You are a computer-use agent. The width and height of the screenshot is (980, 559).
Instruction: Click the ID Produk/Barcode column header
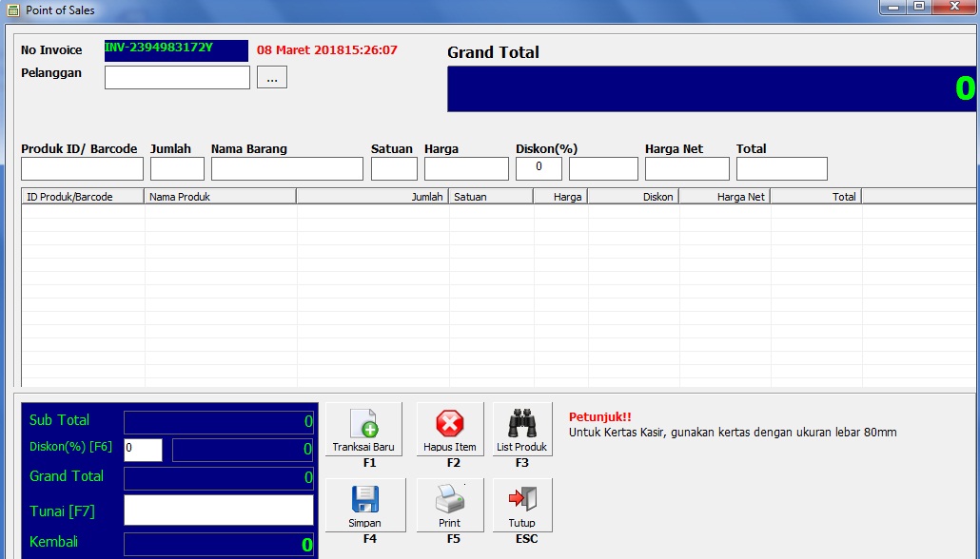pos(82,196)
